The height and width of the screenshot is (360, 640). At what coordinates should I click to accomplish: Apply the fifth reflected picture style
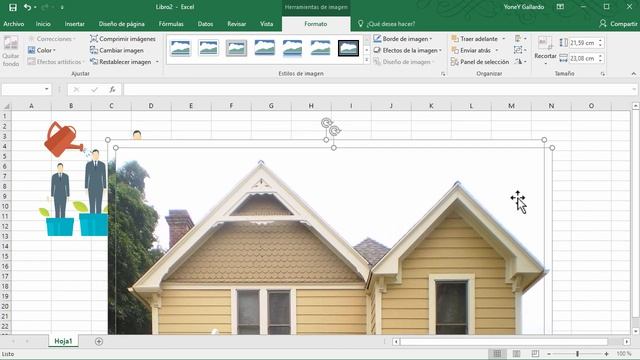[292, 48]
